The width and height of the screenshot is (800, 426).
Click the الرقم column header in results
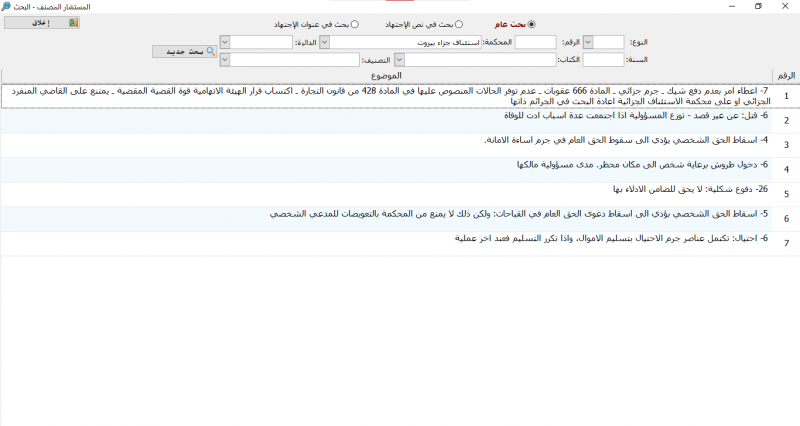click(786, 76)
